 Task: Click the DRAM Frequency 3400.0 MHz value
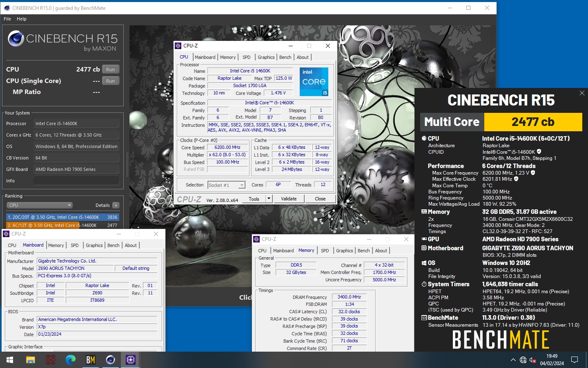tap(349, 297)
